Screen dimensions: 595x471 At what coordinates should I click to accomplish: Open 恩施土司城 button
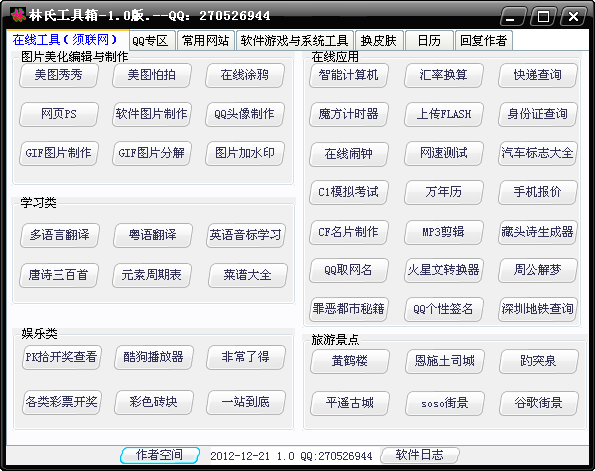pyautogui.click(x=445, y=361)
